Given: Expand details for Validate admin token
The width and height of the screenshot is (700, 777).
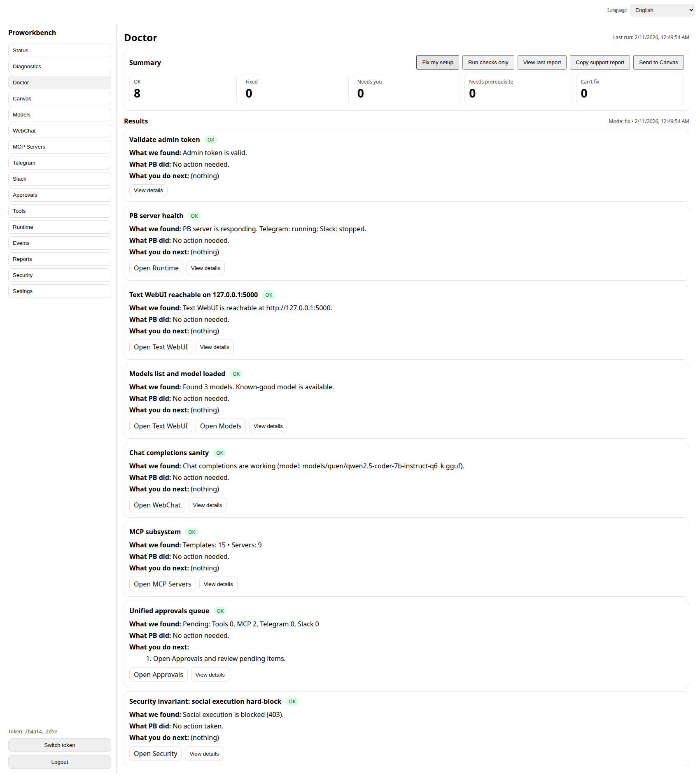Looking at the screenshot, I should [x=148, y=191].
